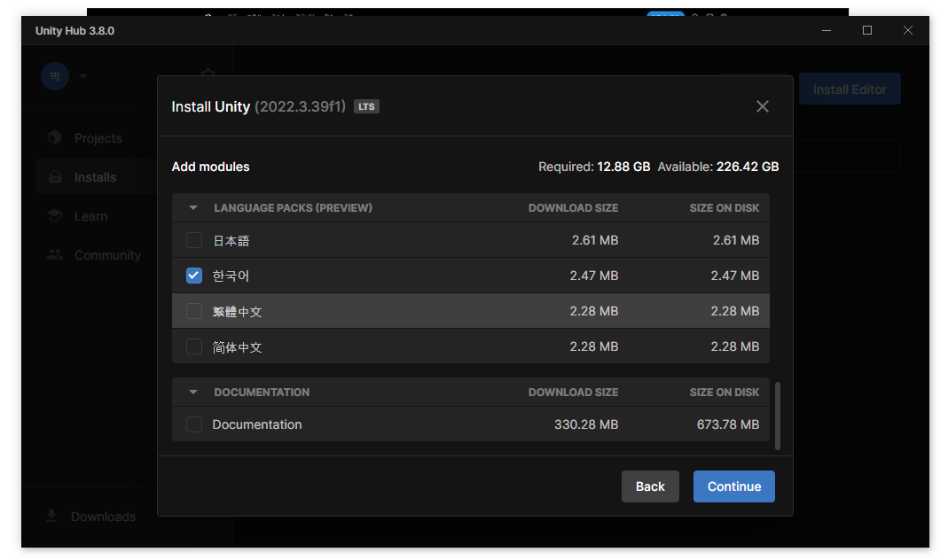Viewport: 948px width, 560px height.
Task: Close the Install Unity dialog
Action: (x=763, y=106)
